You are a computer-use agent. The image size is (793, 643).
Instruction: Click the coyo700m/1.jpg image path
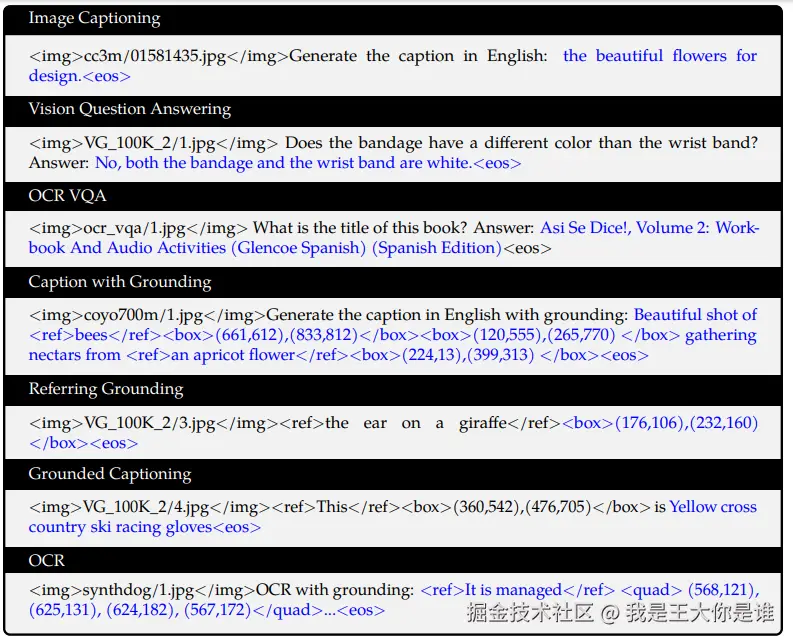coord(144,315)
